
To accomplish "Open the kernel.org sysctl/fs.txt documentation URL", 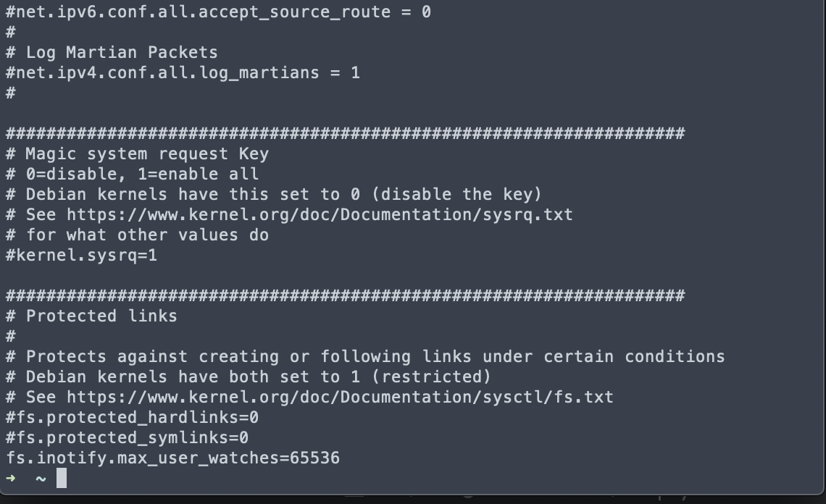I will point(340,398).
